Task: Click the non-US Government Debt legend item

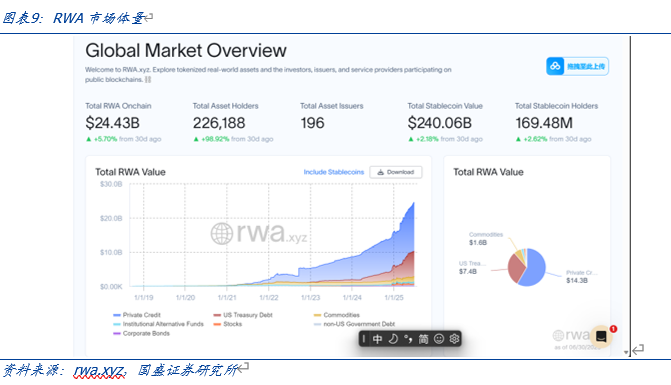Action: click(x=354, y=324)
